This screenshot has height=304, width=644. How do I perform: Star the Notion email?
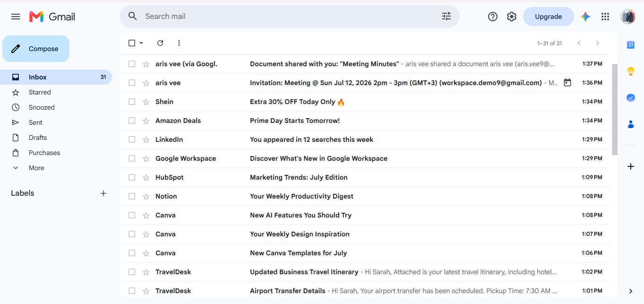(146, 196)
